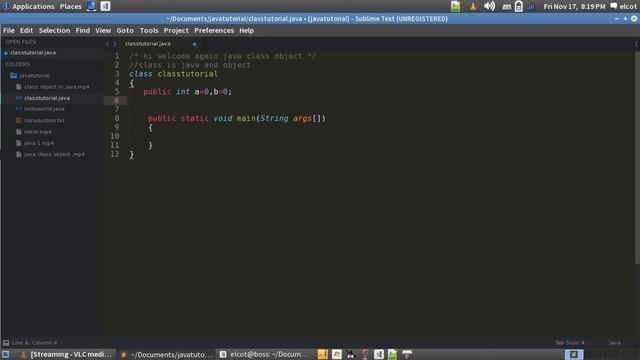The image size is (640, 360).
Task: Select the highlighted workspace in the switcher
Action: point(574,355)
